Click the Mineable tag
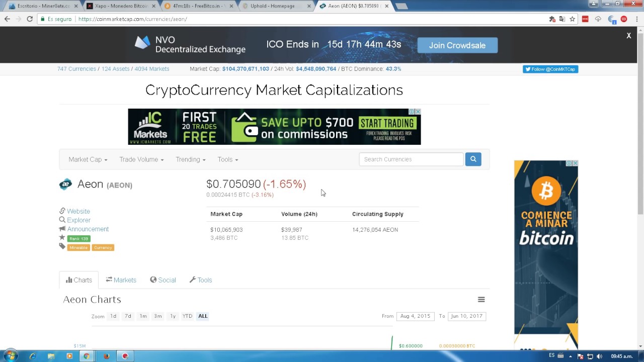 click(78, 248)
